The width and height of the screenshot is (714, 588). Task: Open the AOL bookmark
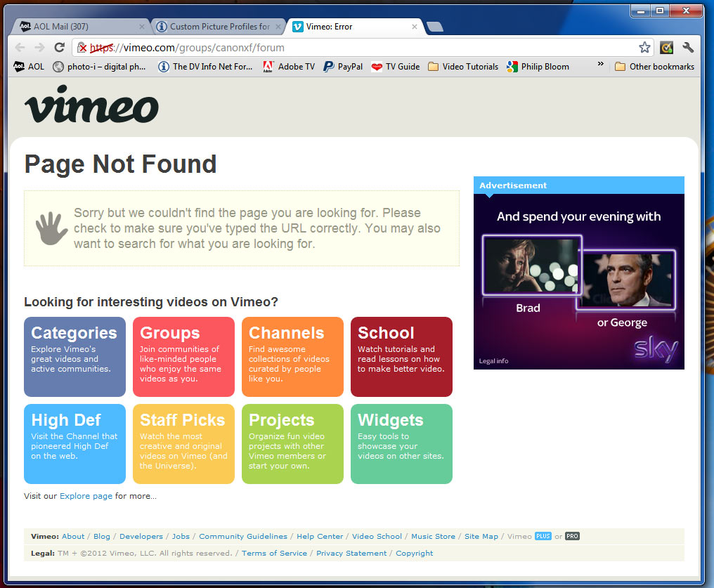click(29, 67)
